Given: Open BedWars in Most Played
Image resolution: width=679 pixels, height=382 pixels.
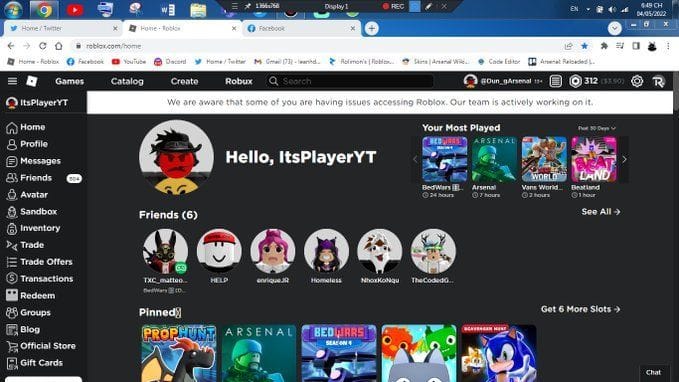Looking at the screenshot, I should 445,159.
